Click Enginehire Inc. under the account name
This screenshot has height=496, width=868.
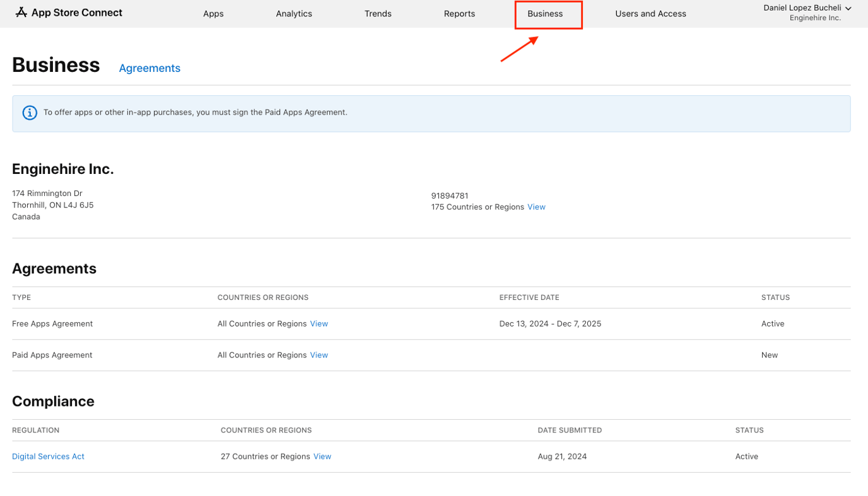pos(815,18)
